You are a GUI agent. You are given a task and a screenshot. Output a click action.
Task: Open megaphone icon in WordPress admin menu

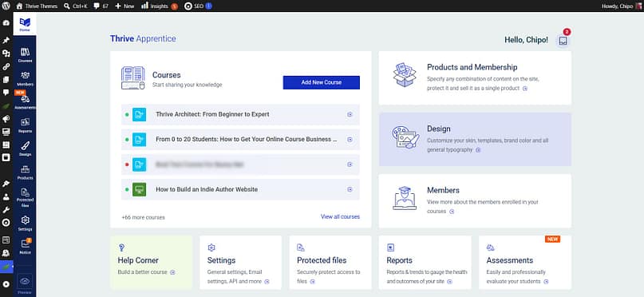pyautogui.click(x=6, y=119)
